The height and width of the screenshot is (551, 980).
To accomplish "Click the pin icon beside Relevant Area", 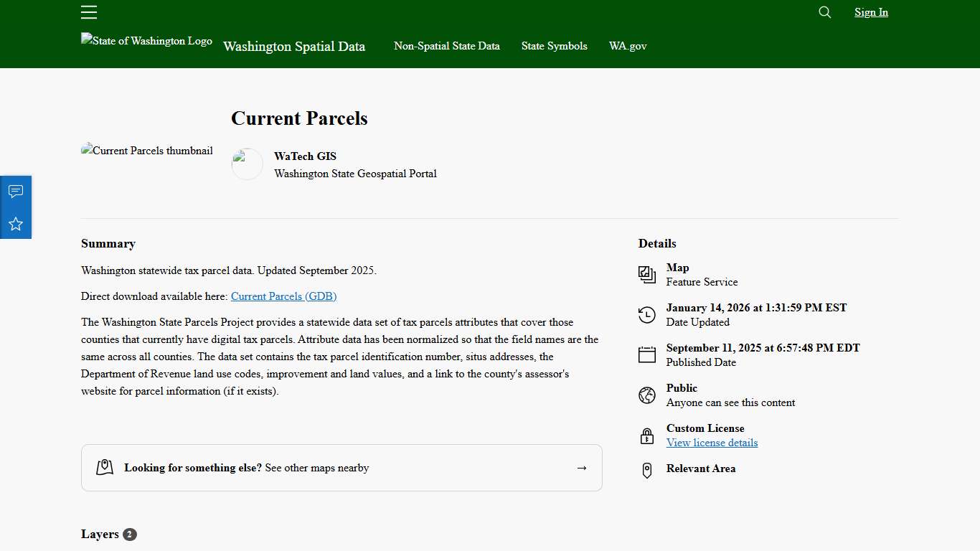I will click(646, 470).
